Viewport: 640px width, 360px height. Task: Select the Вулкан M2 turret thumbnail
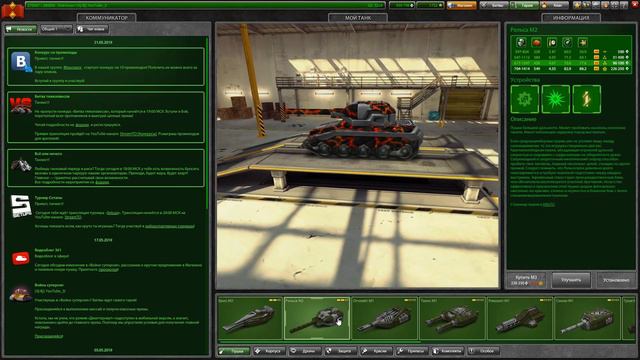coord(250,318)
